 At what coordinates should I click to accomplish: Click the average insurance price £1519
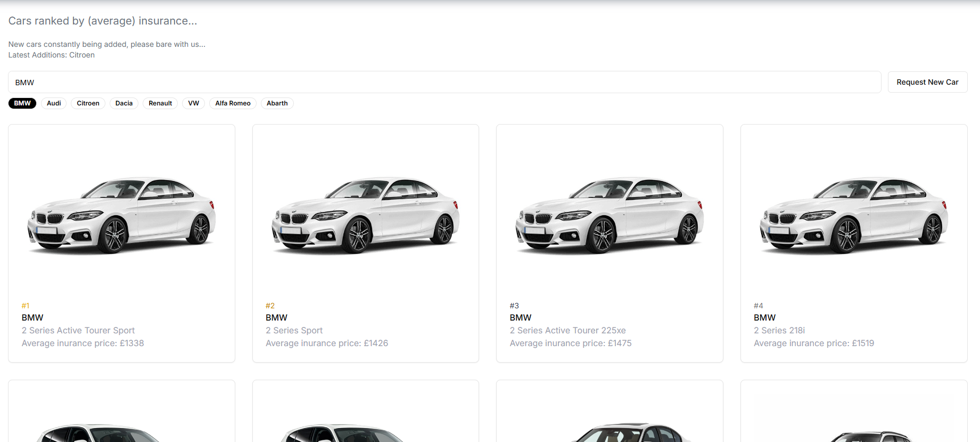click(x=814, y=343)
